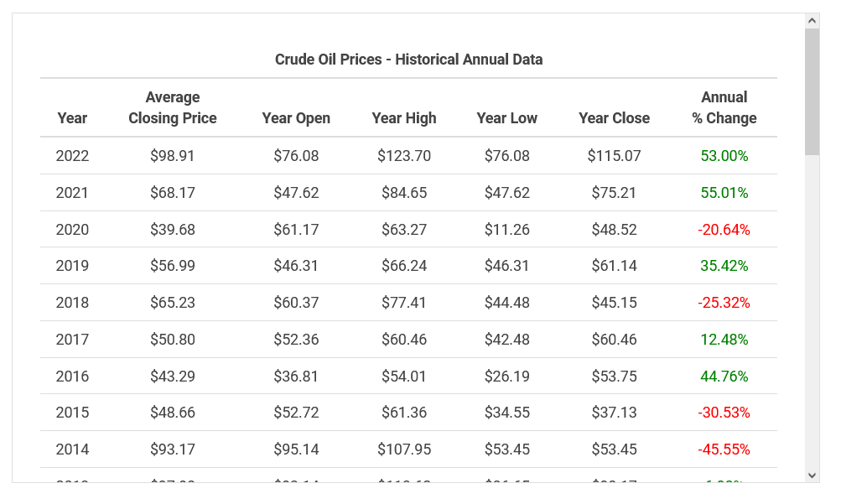Select the -45.55% change for 2014

(724, 449)
